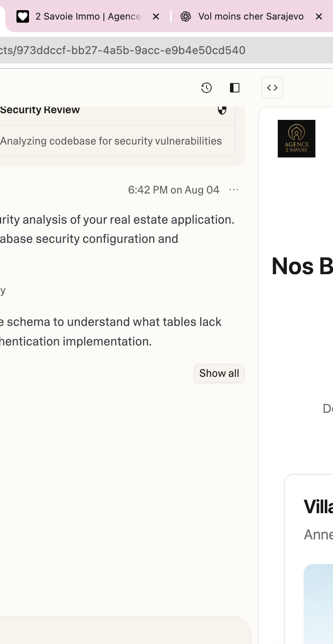Click the browser address bar URL
This screenshot has height=644, width=333.
(x=123, y=50)
